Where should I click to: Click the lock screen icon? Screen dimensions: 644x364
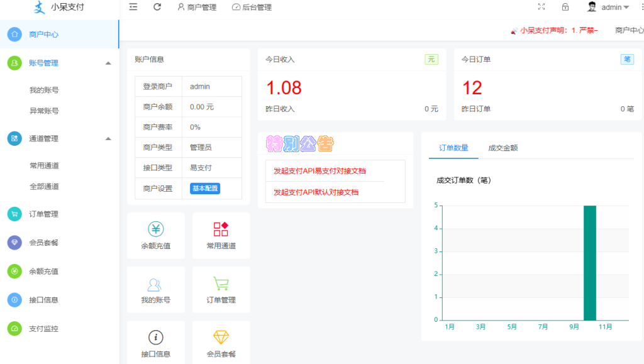(x=565, y=7)
